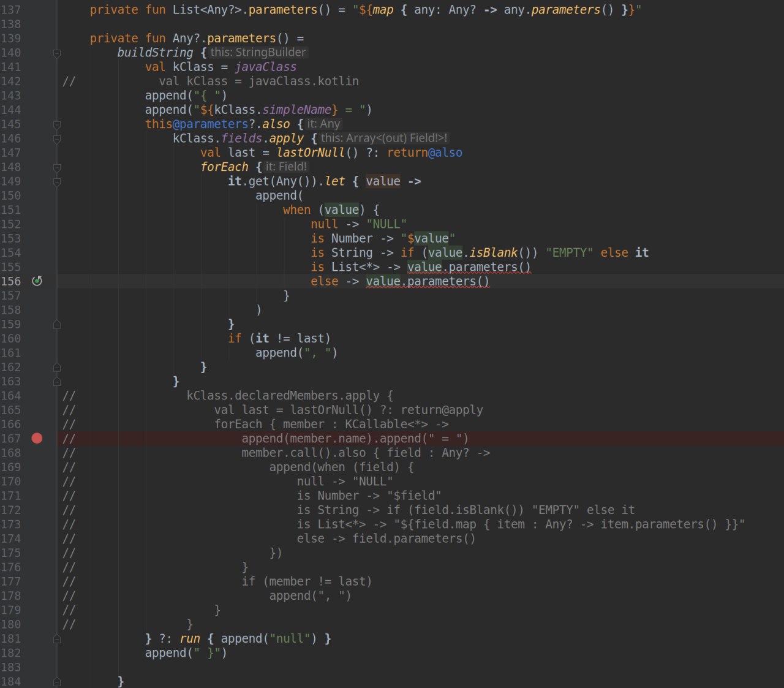Click the 'this: Array<(out) Field!>!' inlay hint
The image size is (784, 688).
coord(384,138)
